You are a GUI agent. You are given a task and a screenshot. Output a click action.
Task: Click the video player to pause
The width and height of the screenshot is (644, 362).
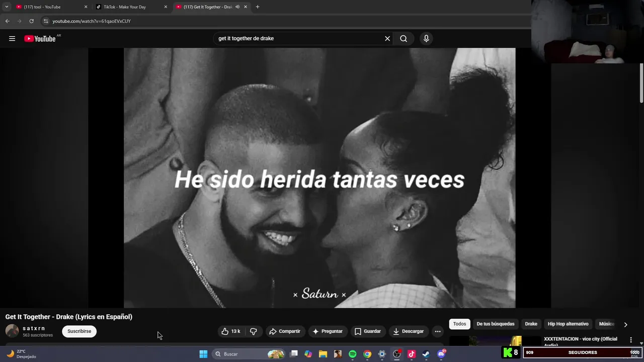pos(319,177)
